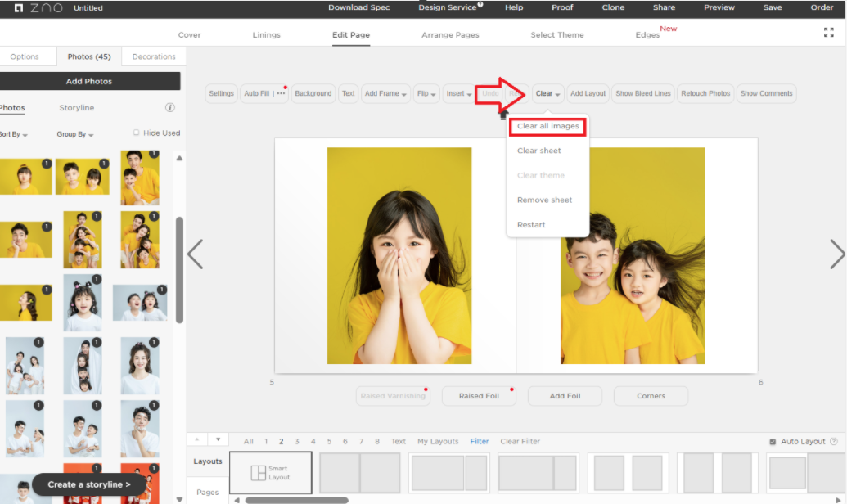Select boy and girl photo on right page
847x504 pixels.
[633, 255]
